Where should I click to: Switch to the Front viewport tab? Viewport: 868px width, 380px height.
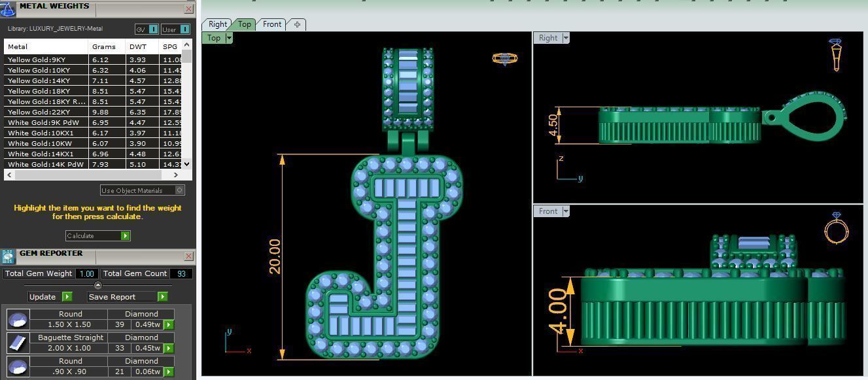[x=272, y=24]
